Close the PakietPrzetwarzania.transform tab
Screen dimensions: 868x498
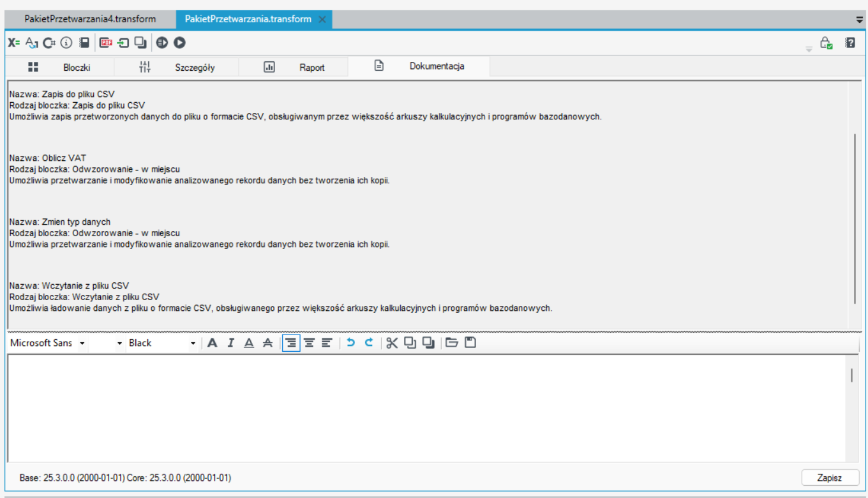pyautogui.click(x=322, y=19)
